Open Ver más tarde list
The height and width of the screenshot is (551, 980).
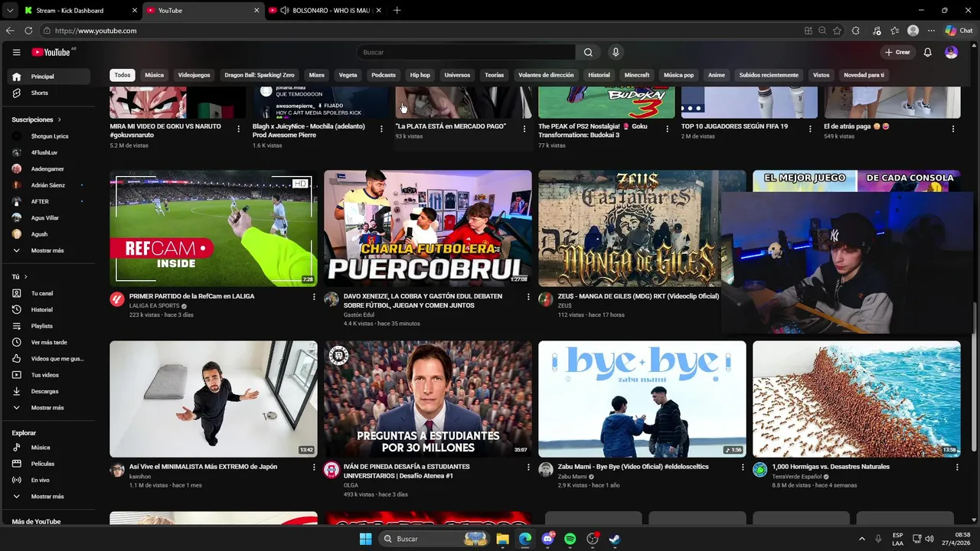point(49,342)
